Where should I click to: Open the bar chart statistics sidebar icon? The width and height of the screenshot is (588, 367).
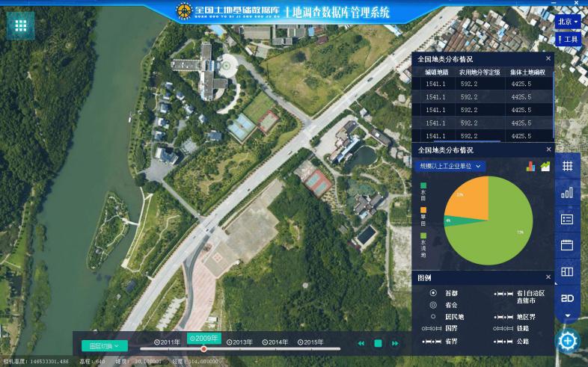(x=568, y=192)
